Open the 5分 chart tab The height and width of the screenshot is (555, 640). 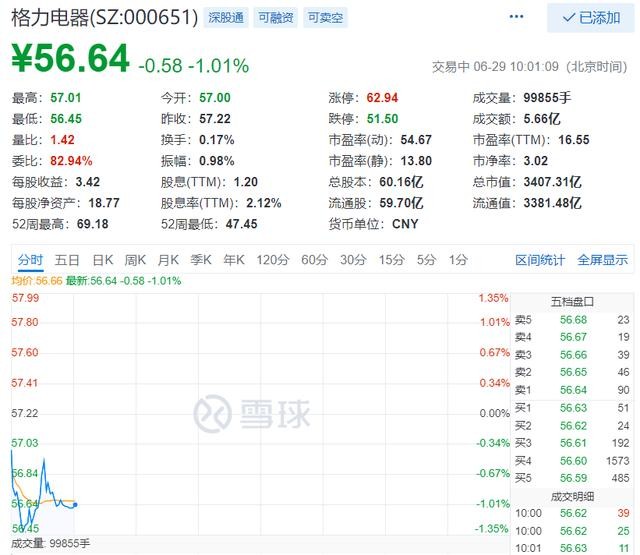tap(426, 260)
